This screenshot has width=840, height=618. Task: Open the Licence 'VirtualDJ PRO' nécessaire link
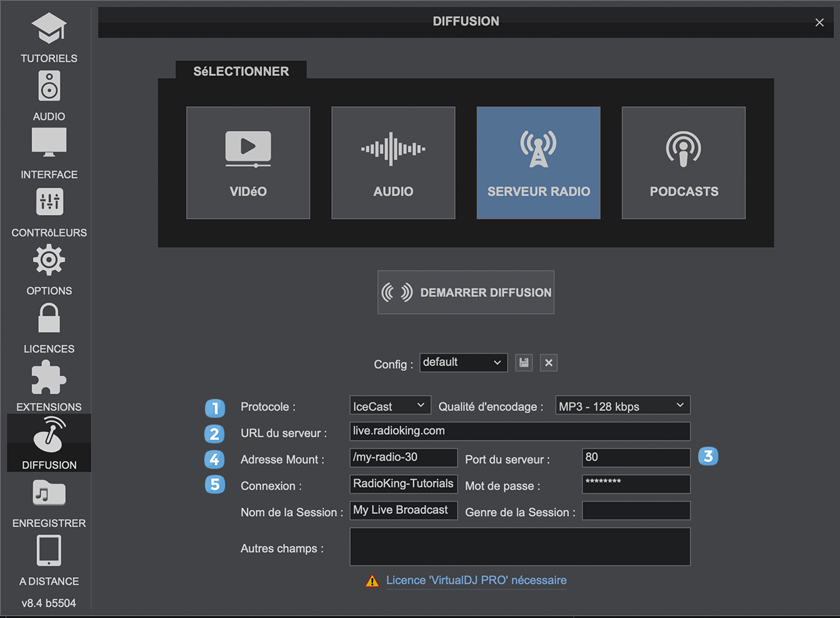tap(476, 580)
